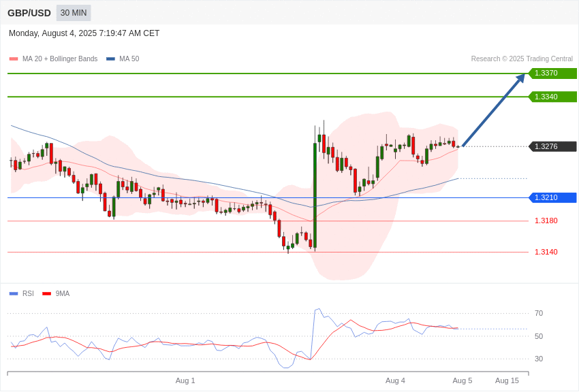579x392 pixels.
Task: Click the red 9MA legend swatch
Action: click(x=46, y=293)
